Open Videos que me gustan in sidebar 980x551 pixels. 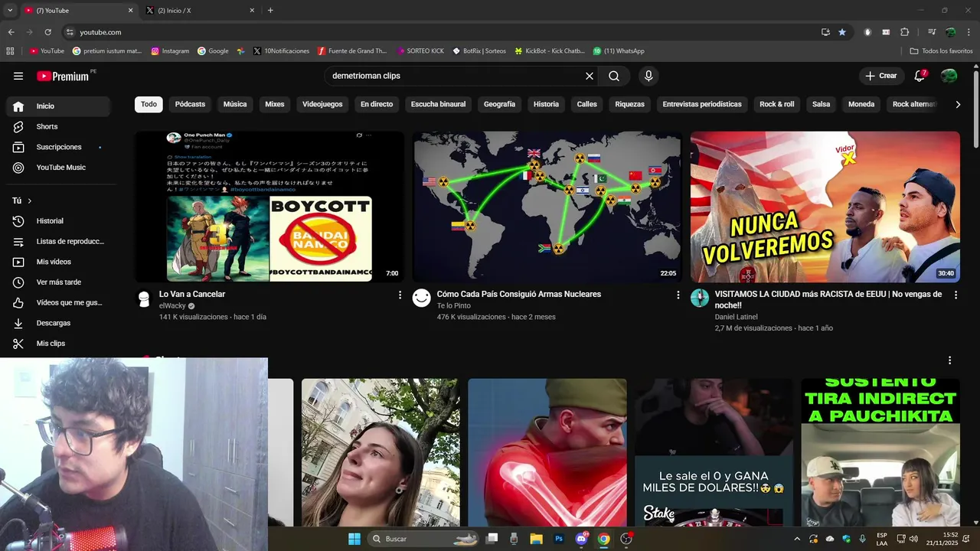pos(58,302)
